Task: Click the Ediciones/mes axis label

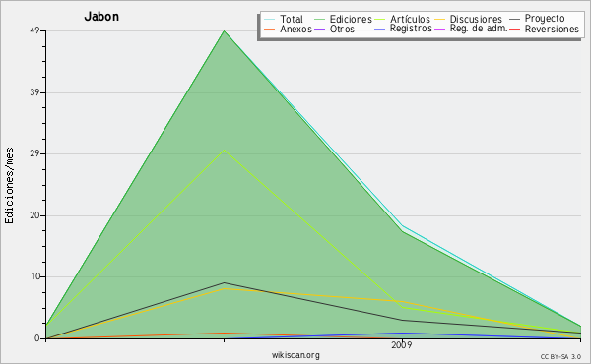Action: [x=9, y=186]
